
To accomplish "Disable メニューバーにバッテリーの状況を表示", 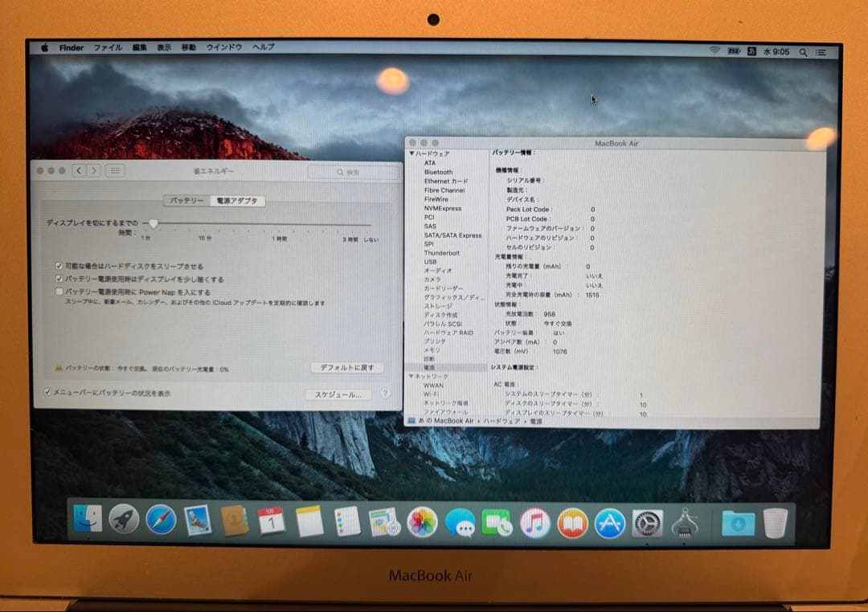I will 47,390.
